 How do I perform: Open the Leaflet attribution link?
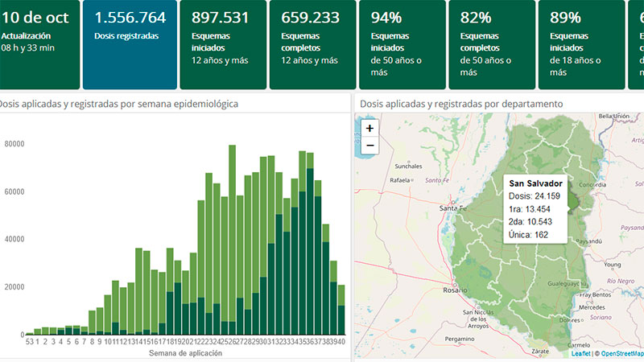click(580, 353)
